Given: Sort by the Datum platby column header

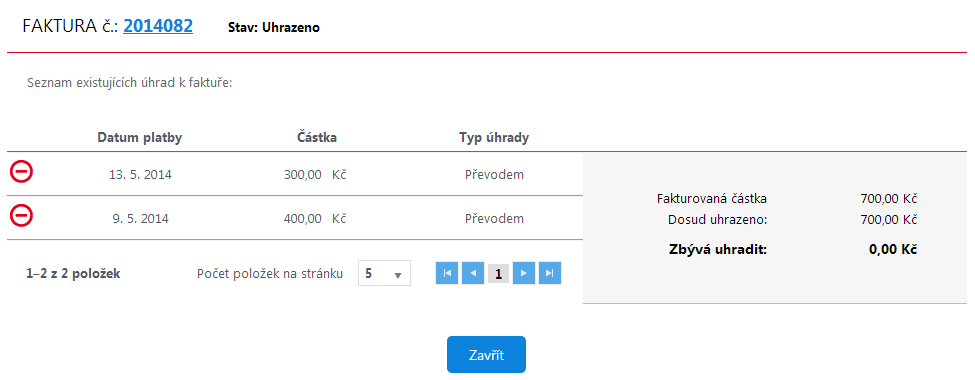Looking at the screenshot, I should 140,137.
